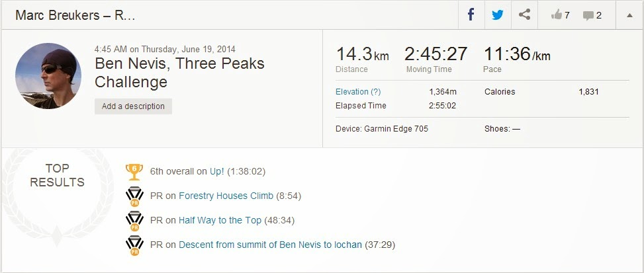The image size is (644, 273).
Task: Click the 6th overall trophy icon
Action: tap(134, 171)
